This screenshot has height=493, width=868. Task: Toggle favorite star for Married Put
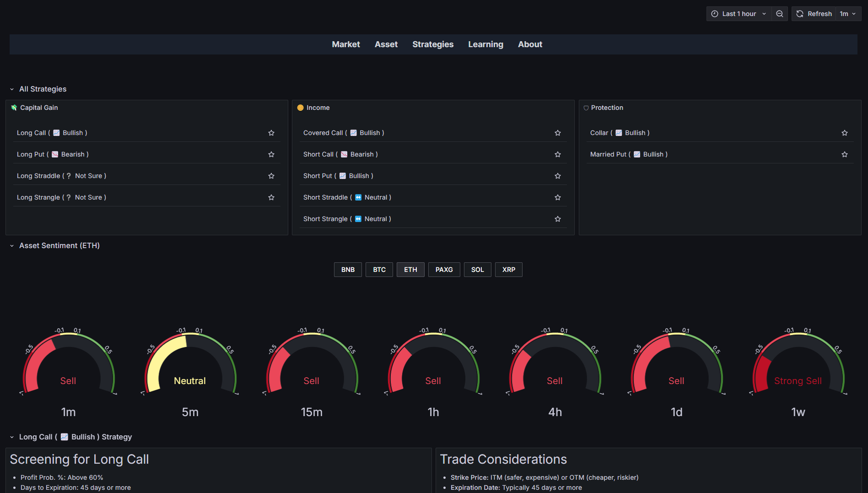844,154
